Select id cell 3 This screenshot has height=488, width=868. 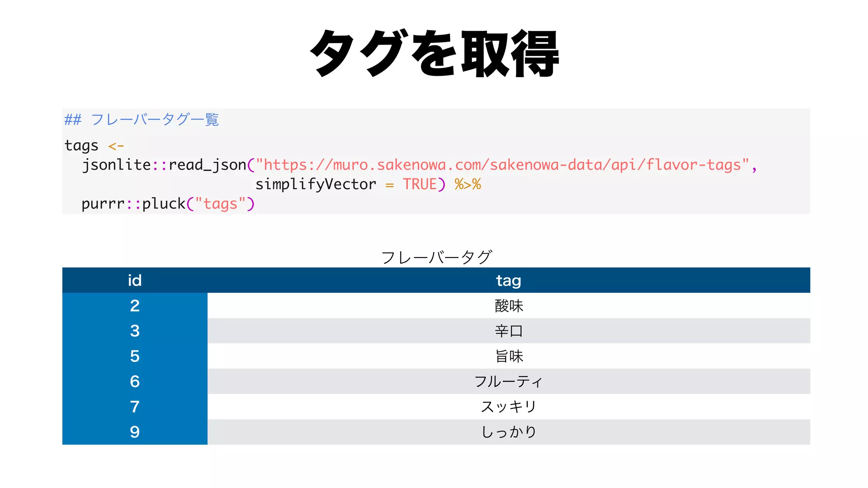tap(135, 331)
